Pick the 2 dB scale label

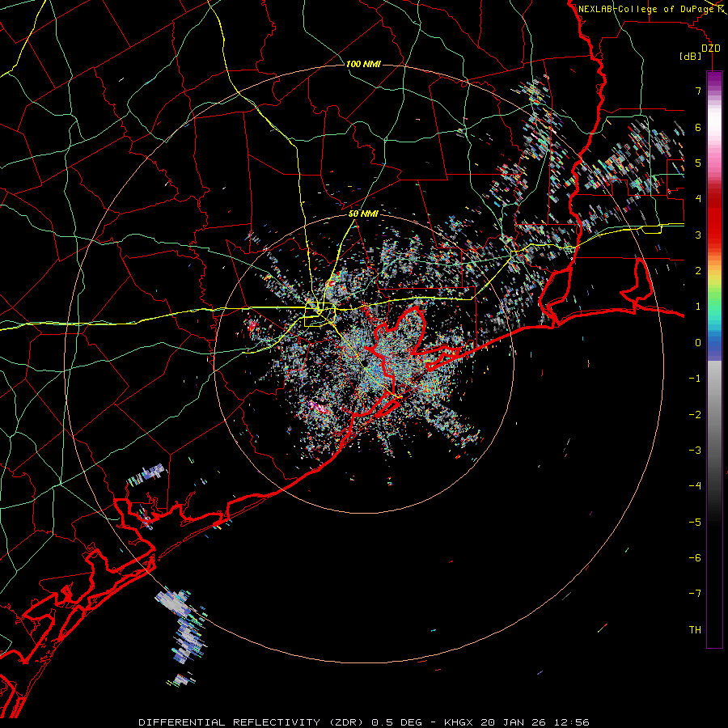(698, 271)
